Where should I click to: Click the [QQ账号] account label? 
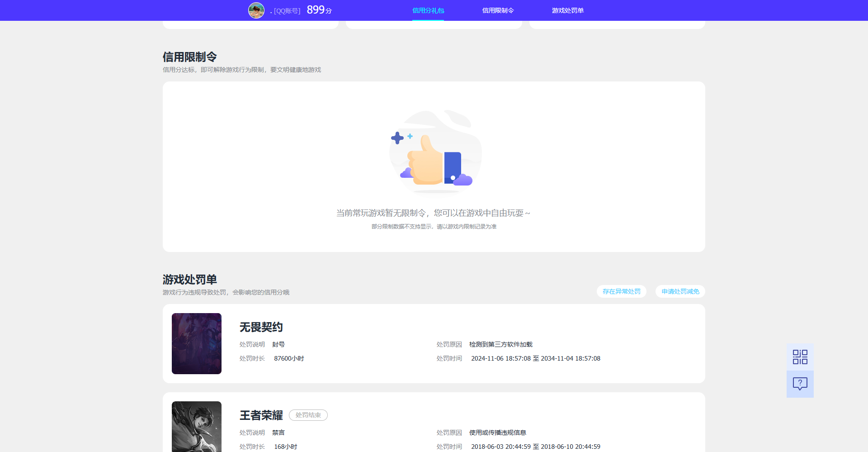287,10
